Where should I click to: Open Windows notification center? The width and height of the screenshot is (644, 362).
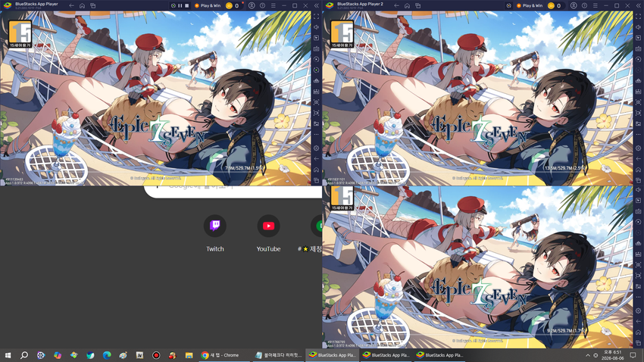click(x=633, y=355)
